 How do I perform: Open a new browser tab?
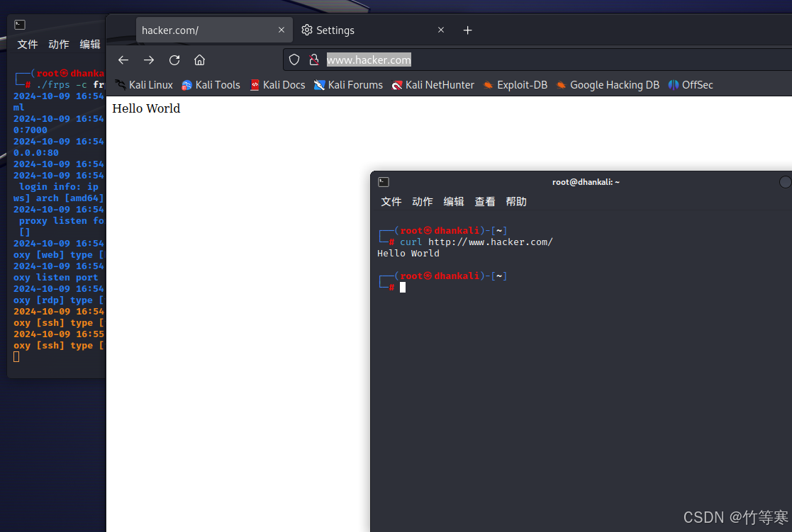point(468,30)
